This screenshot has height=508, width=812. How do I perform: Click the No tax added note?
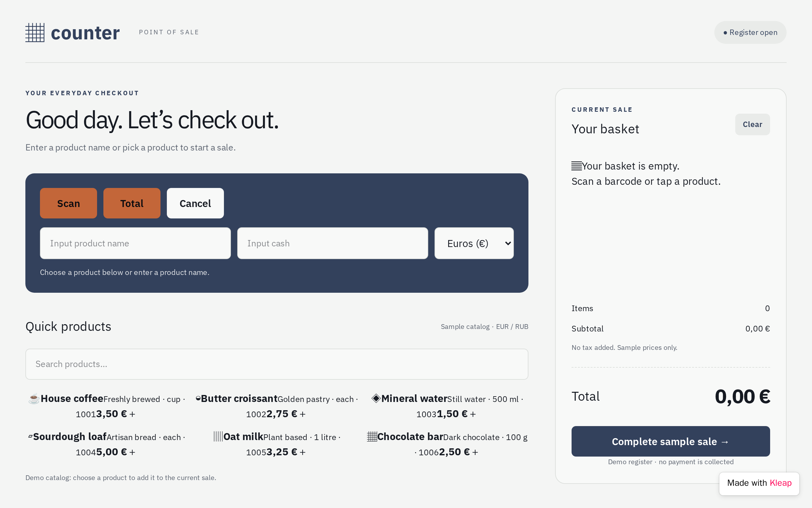(624, 347)
